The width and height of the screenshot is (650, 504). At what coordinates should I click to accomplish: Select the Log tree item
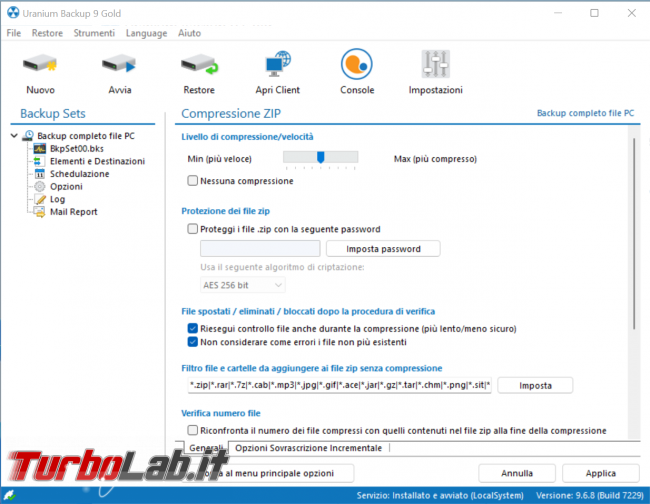[x=58, y=199]
